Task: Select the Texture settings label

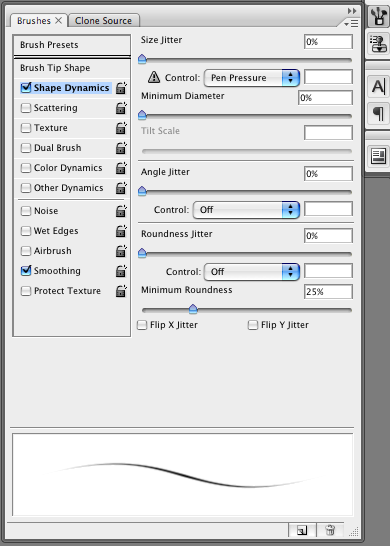Action: tap(50, 128)
